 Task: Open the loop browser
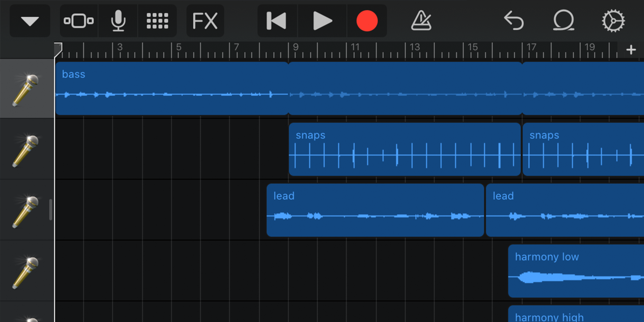[563, 21]
